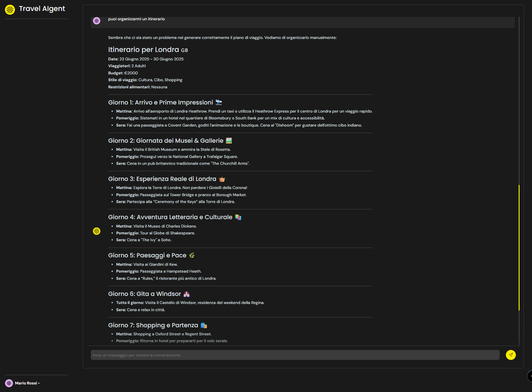Click the books emoji next to Giorno 4
Screen dimensions: 532x392
coord(238,217)
